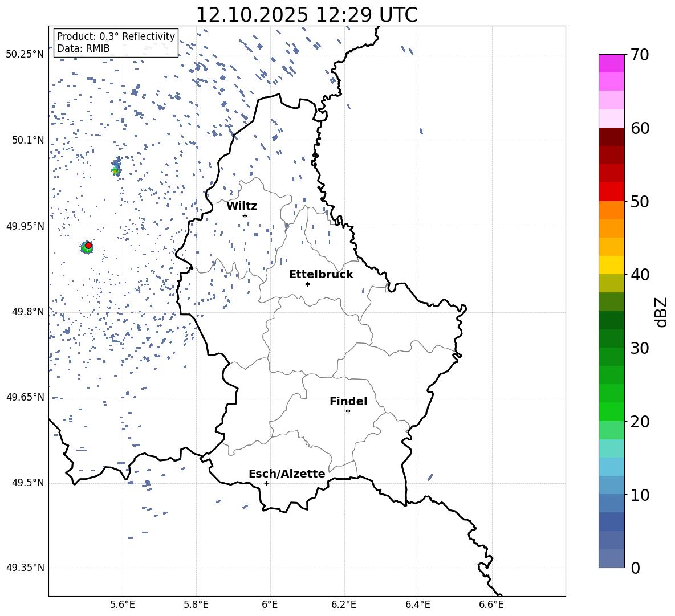Image resolution: width=675 pixels, height=616 pixels.
Task: Click the dark maroon swatch below 60
Action: pos(612,137)
